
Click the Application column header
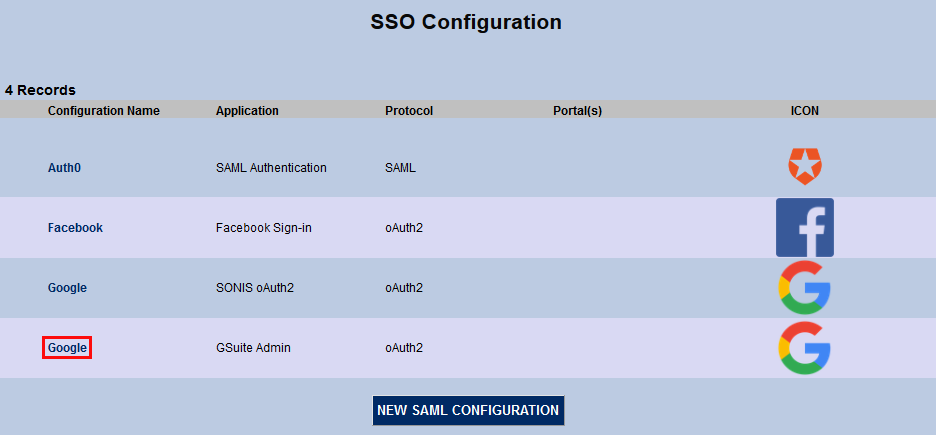point(247,111)
